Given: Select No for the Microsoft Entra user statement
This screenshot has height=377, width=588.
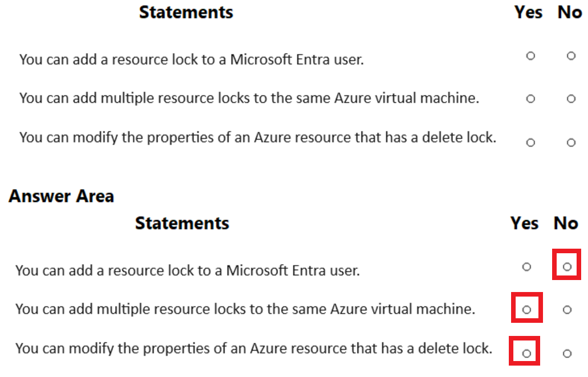Looking at the screenshot, I should pos(571,56).
